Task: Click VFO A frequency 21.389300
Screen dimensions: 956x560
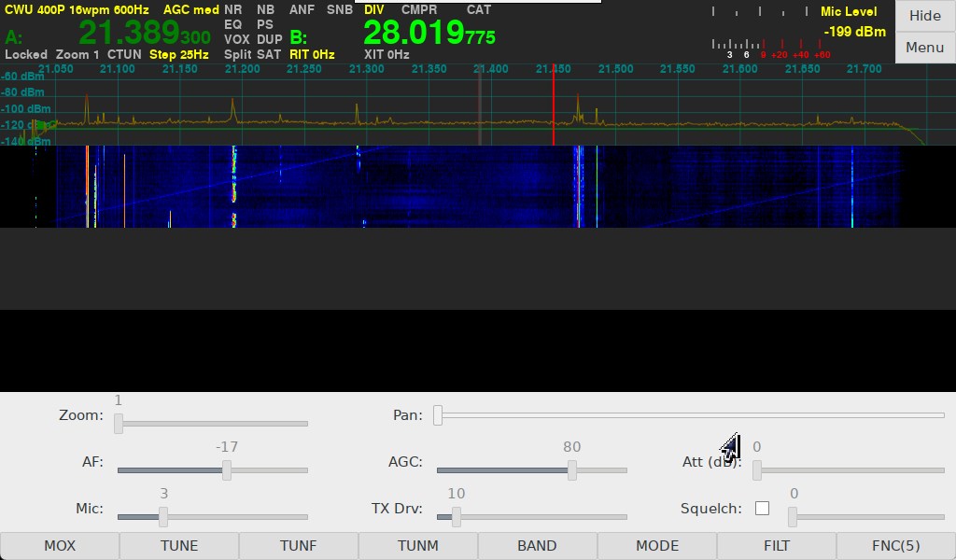Action: tap(145, 33)
